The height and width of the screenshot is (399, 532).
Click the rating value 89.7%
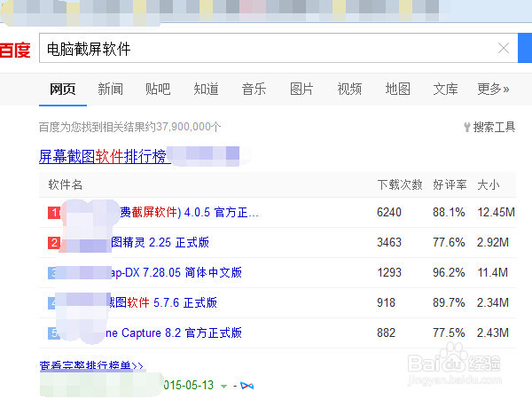pos(449,302)
